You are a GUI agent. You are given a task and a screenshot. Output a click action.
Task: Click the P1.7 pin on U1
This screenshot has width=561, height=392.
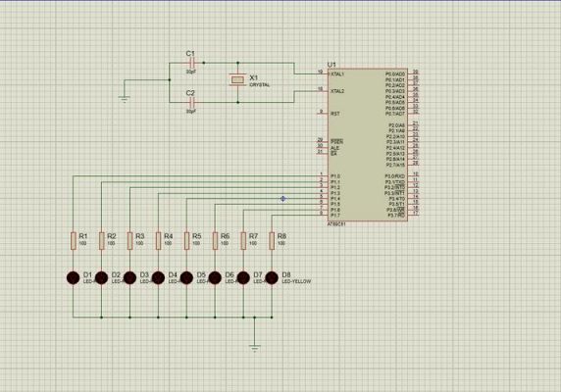pos(324,216)
